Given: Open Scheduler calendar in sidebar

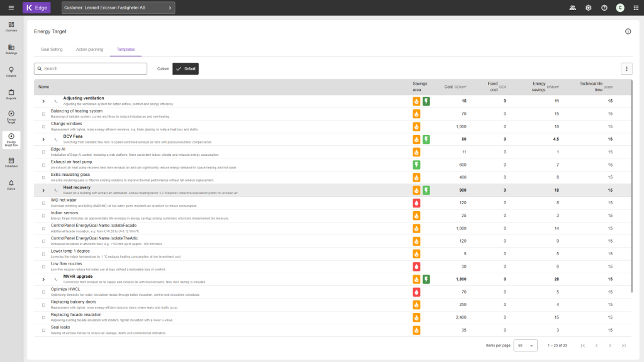Looking at the screenshot, I should (x=11, y=163).
